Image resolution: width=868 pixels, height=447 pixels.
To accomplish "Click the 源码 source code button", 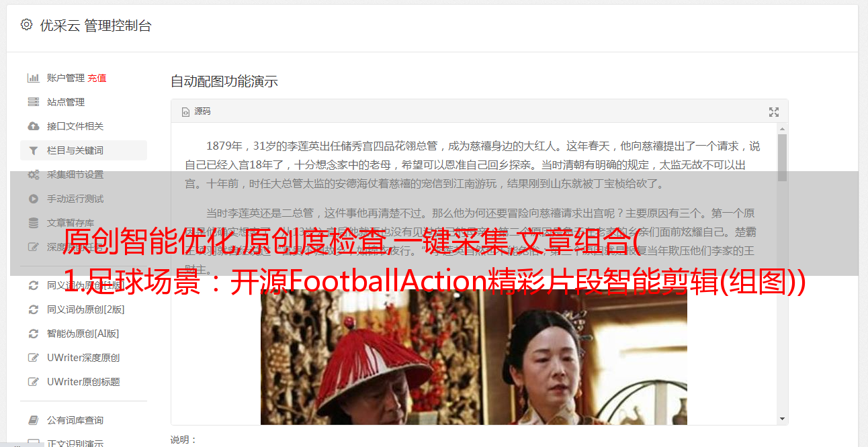I will pos(196,111).
